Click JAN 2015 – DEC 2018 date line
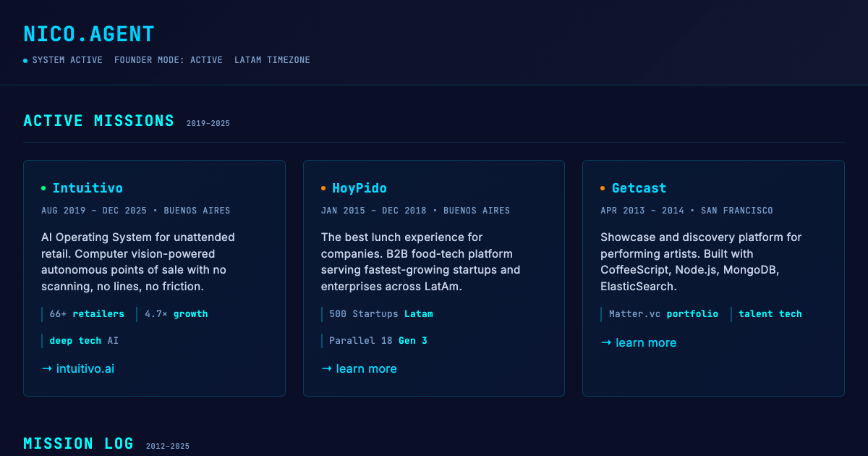The width and height of the screenshot is (868, 456). pos(415,211)
